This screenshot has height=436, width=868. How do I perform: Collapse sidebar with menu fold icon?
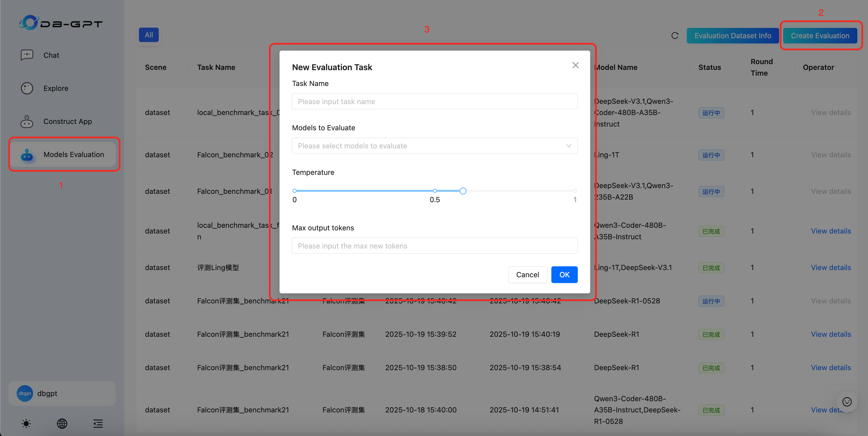point(98,424)
